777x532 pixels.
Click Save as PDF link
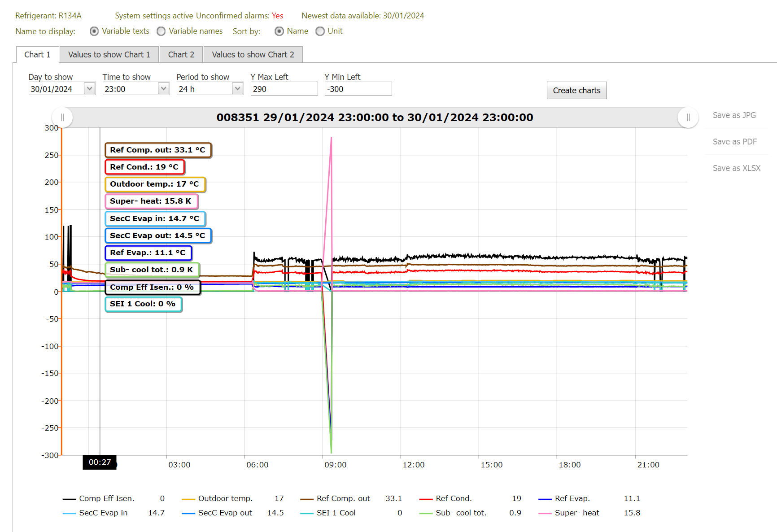734,142
